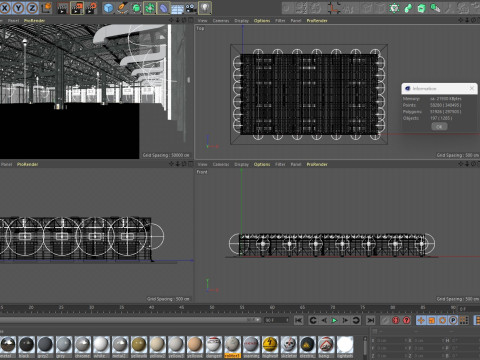
Task: Toggle Autokeying red button
Action: 396,320
